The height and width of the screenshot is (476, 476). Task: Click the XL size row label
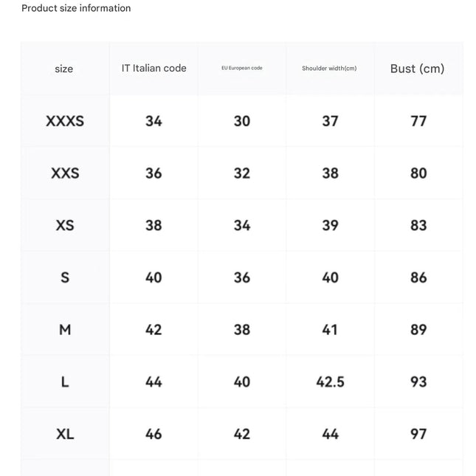tap(65, 434)
